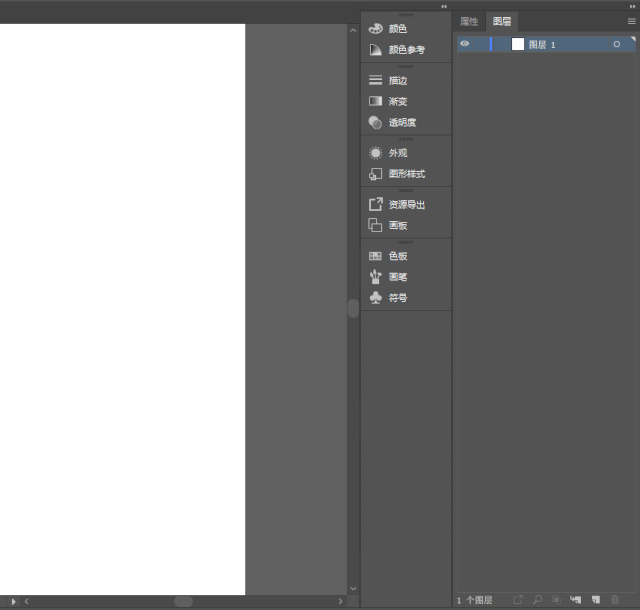Viewport: 640px width, 610px height.
Task: Expand the icon dock with double-left arrows
Action: tap(444, 6)
